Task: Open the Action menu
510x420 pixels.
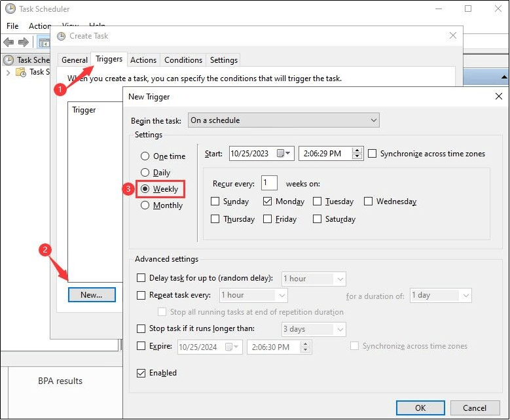Action: pyautogui.click(x=40, y=26)
